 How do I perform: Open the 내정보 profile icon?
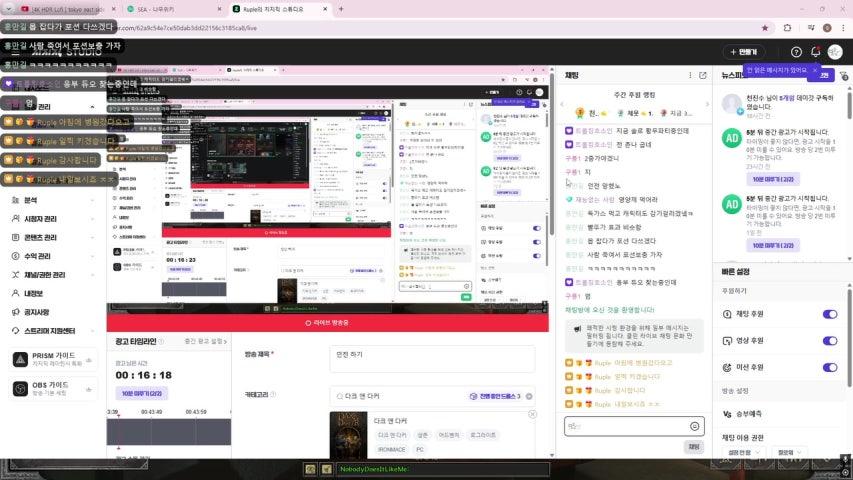15,293
